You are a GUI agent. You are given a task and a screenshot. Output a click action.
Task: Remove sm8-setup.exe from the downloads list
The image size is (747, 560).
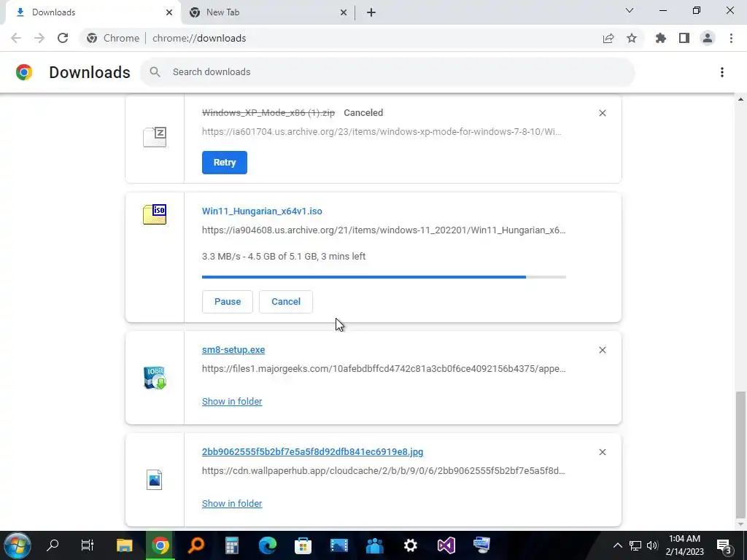(602, 350)
